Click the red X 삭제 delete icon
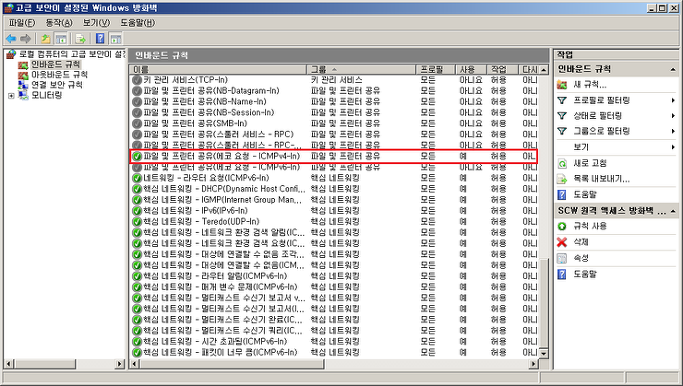Screen dimensions: 683x386 pyautogui.click(x=562, y=242)
